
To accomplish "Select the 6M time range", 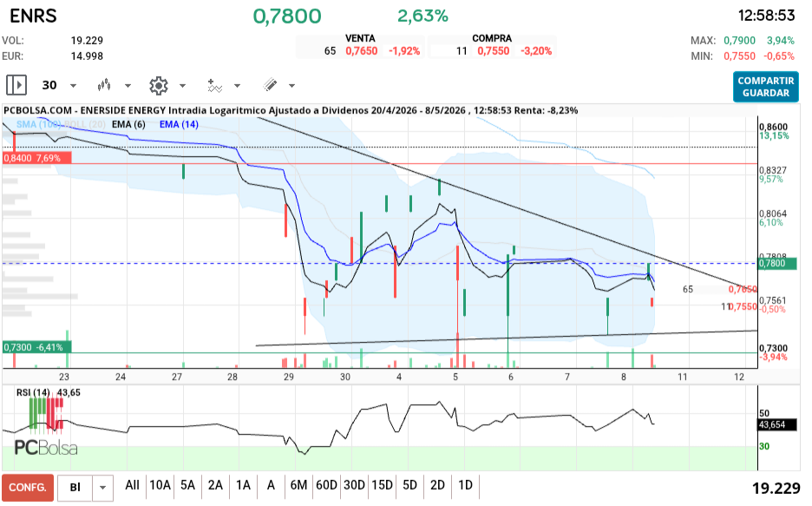I will point(298,485).
